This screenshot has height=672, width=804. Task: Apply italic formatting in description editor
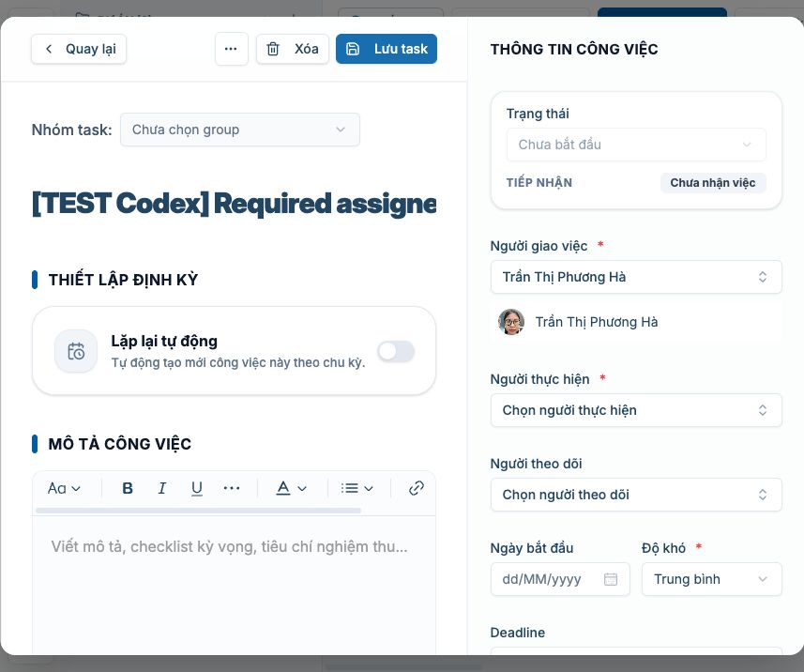162,488
